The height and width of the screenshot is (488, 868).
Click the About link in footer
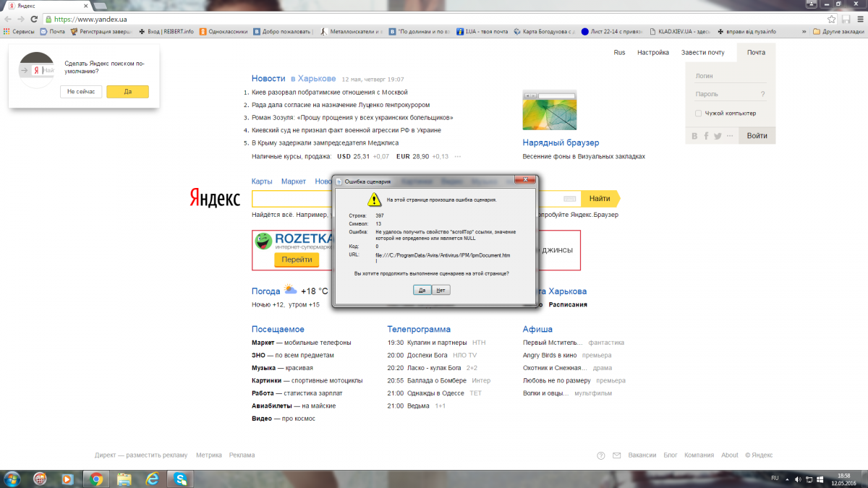point(730,455)
